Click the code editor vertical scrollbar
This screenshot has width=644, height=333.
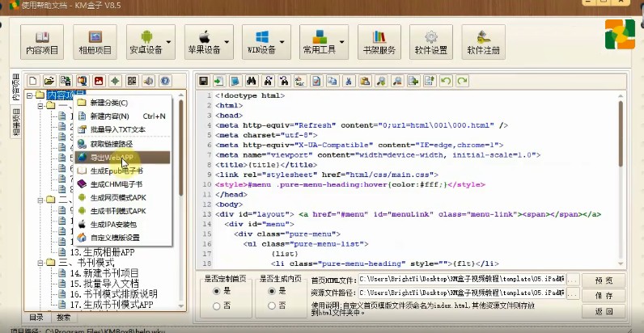(621, 133)
